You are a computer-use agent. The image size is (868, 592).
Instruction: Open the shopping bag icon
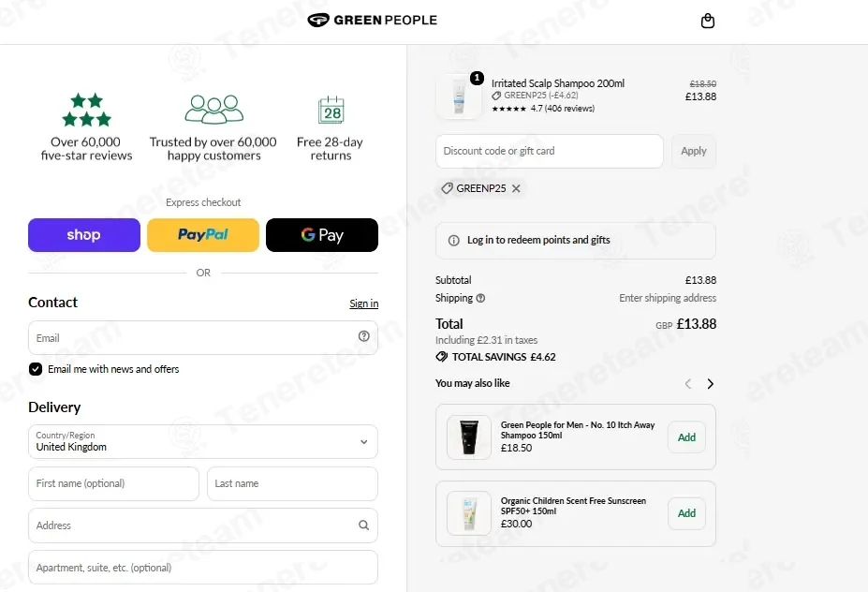(x=708, y=21)
